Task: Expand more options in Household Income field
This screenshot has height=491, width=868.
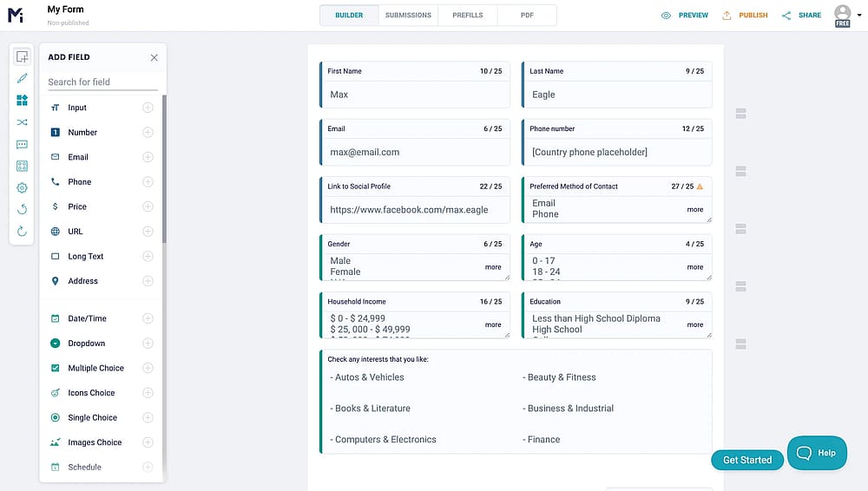Action: 493,325
